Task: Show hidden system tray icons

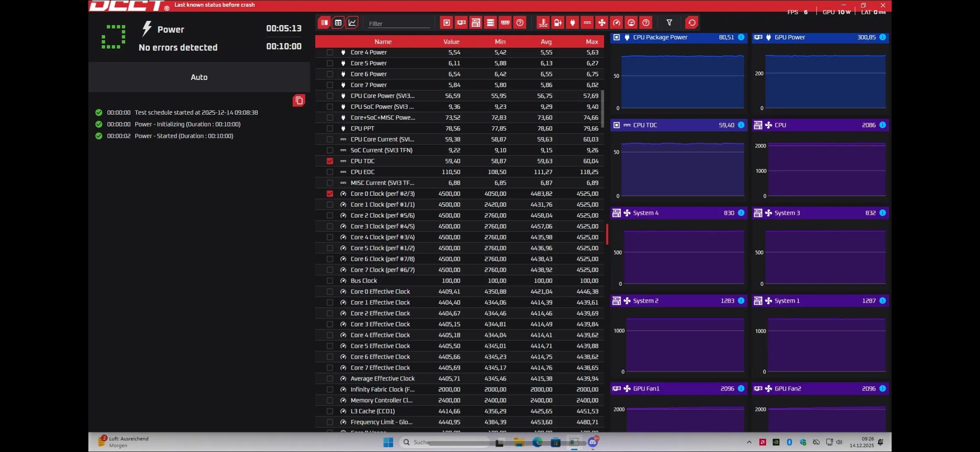Action: tap(749, 442)
